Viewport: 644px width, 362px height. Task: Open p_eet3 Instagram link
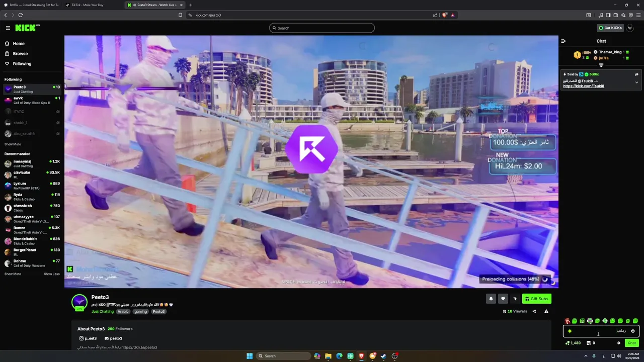[x=88, y=338]
